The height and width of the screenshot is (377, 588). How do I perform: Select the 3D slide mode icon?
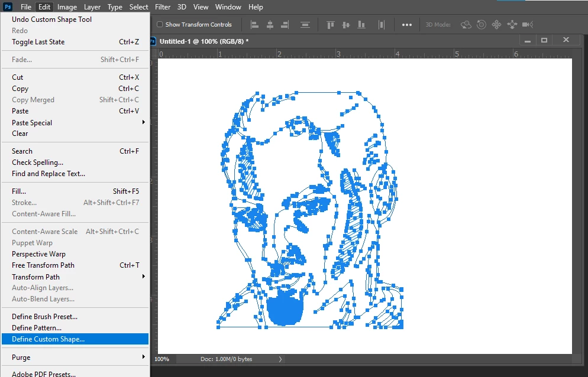512,25
